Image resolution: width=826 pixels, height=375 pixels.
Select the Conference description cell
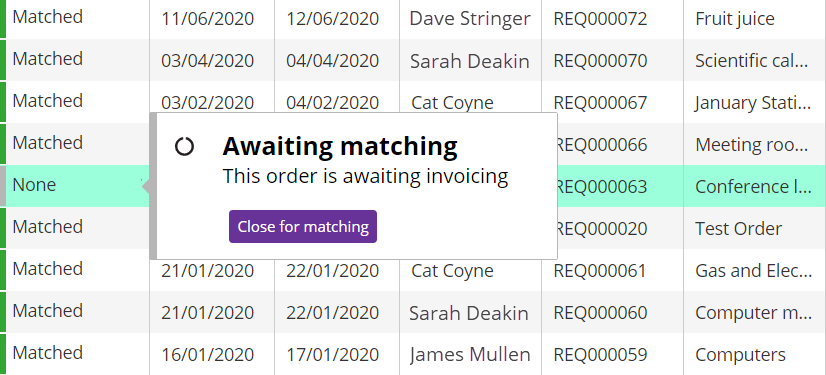[x=754, y=186]
